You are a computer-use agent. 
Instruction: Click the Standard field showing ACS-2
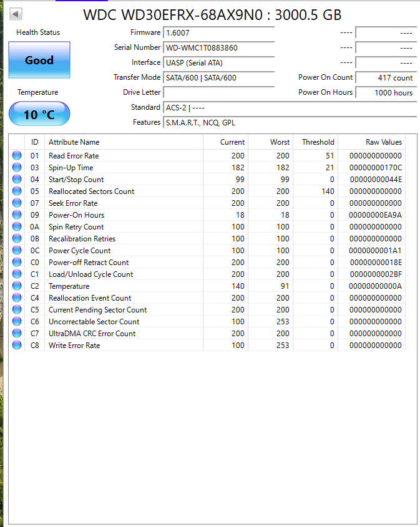[x=290, y=107]
